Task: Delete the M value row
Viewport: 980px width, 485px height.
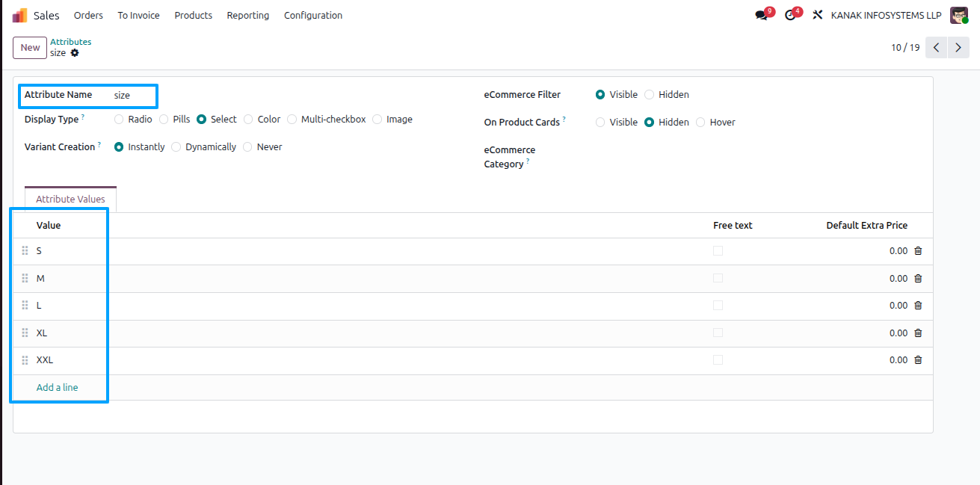Action: click(x=918, y=278)
